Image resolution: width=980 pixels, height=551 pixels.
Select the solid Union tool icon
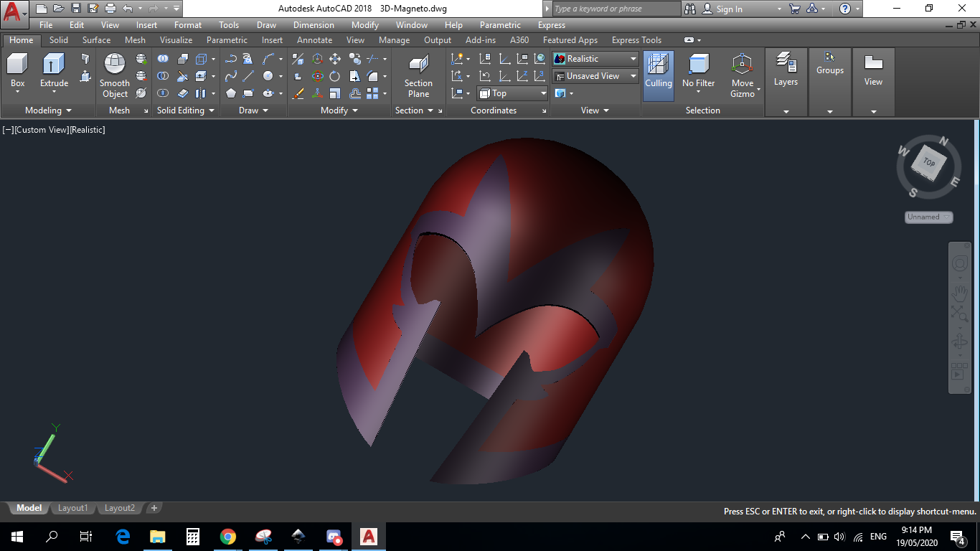click(x=163, y=59)
